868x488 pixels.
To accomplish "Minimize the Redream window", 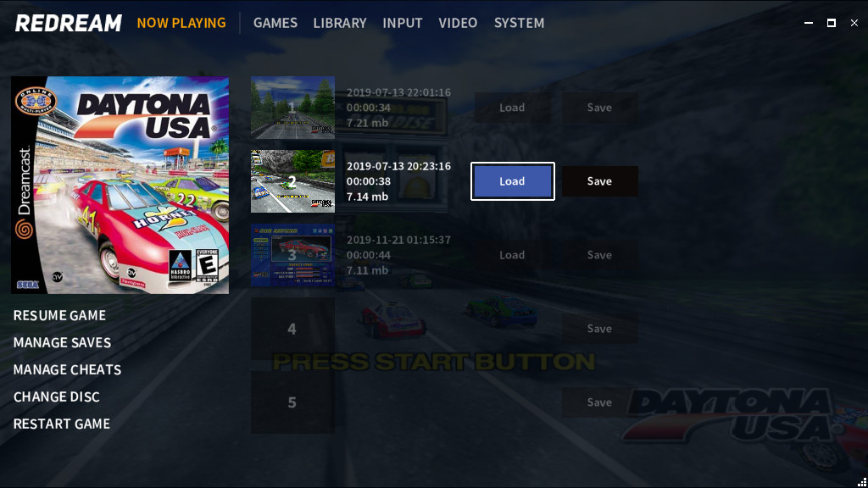I will [809, 23].
